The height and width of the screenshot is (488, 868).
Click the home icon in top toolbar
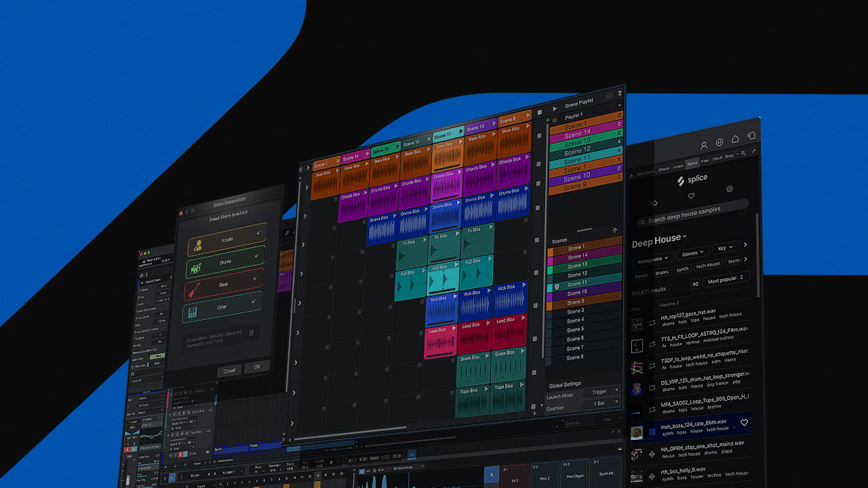pyautogui.click(x=735, y=140)
